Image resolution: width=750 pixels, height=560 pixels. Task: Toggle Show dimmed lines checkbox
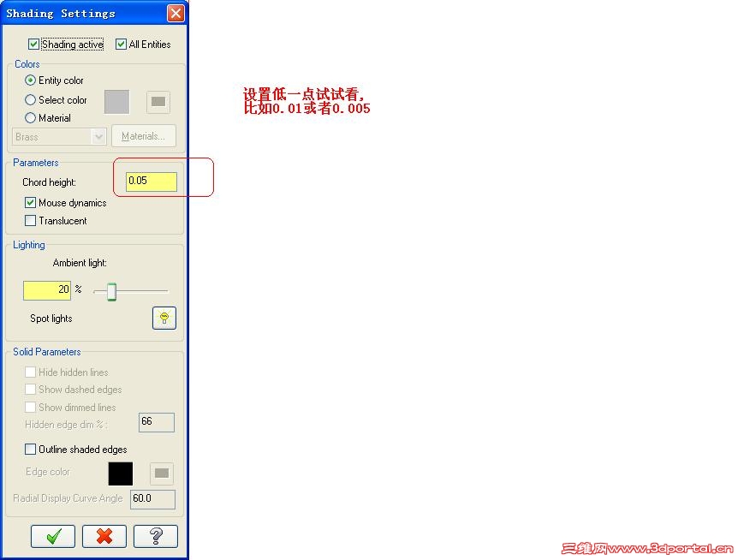coord(30,407)
